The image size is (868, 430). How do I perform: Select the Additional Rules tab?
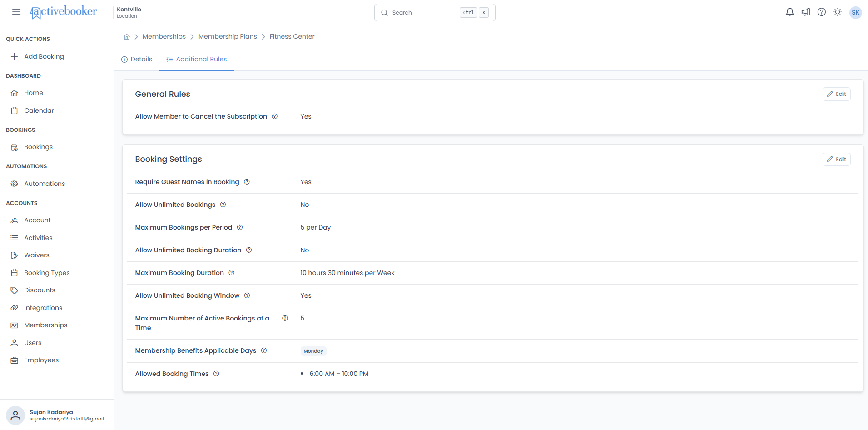[196, 59]
